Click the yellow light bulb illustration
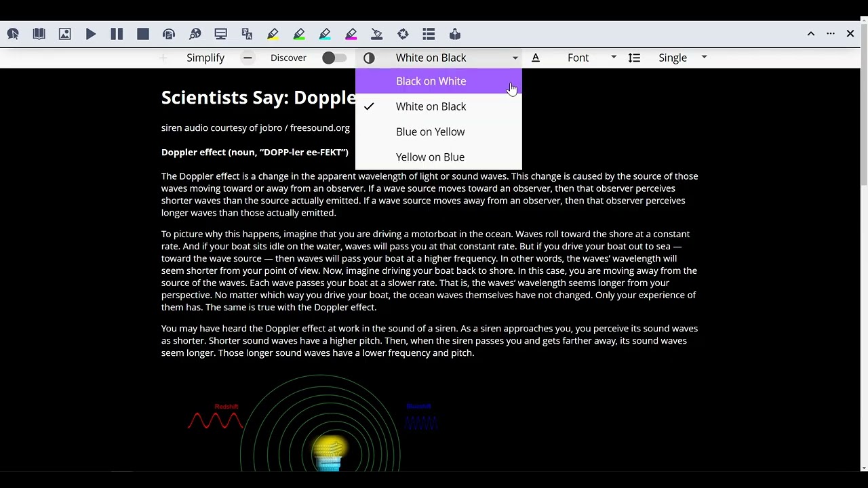Image resolution: width=868 pixels, height=488 pixels. [330, 453]
